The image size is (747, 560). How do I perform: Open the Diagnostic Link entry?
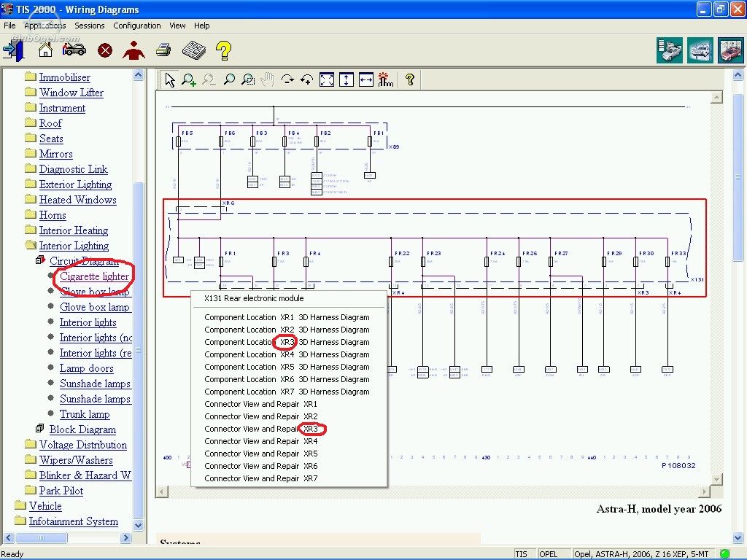(74, 169)
